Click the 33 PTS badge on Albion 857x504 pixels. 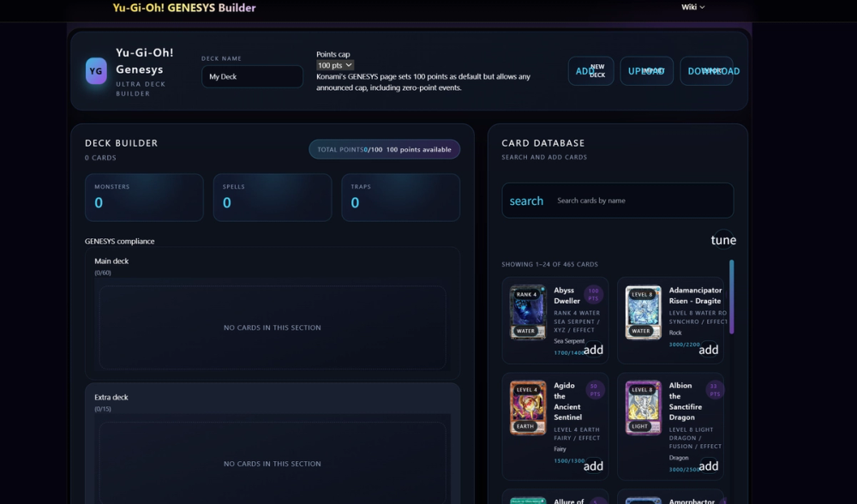[x=715, y=390]
